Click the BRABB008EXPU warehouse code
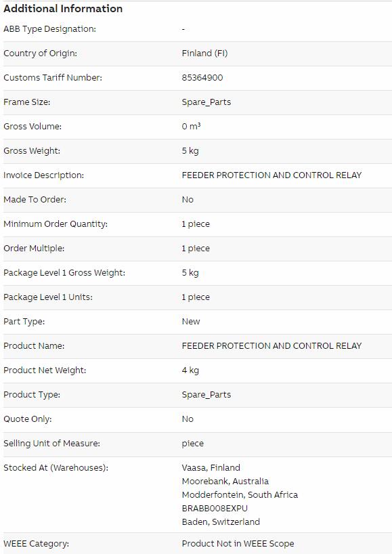The height and width of the screenshot is (554, 392). point(215,509)
